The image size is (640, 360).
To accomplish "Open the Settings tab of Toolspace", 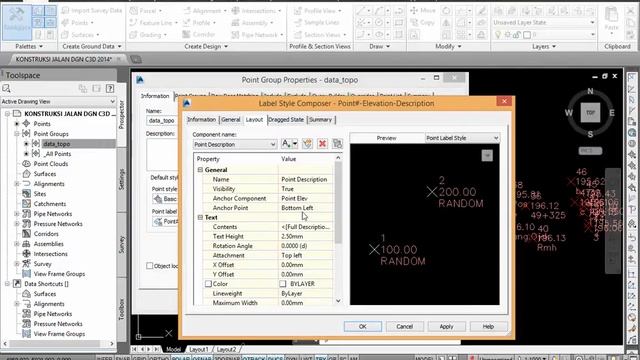I will (x=121, y=180).
